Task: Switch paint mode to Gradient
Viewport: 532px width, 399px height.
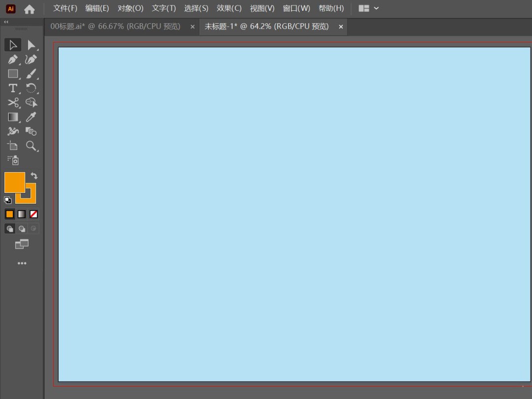Action: 22,214
